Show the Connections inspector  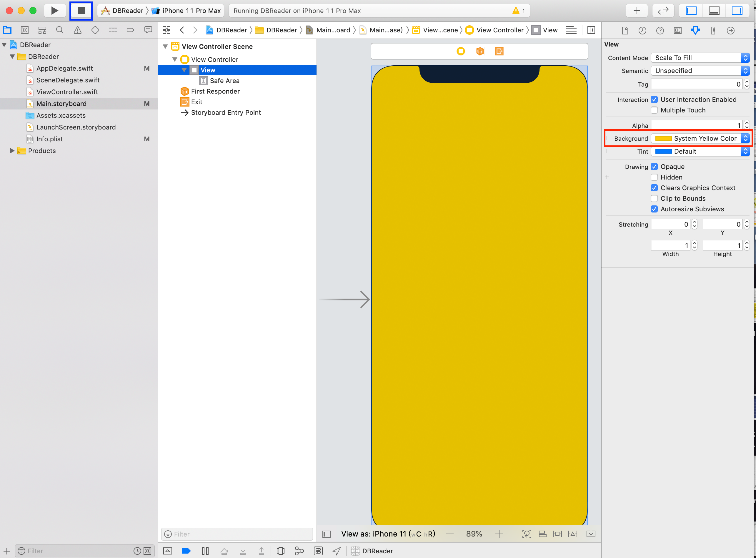[x=731, y=30]
